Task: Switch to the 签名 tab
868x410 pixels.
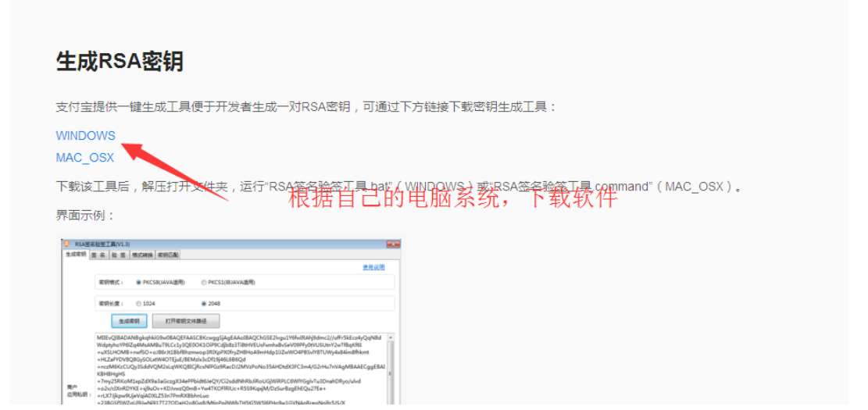Action: coord(98,255)
